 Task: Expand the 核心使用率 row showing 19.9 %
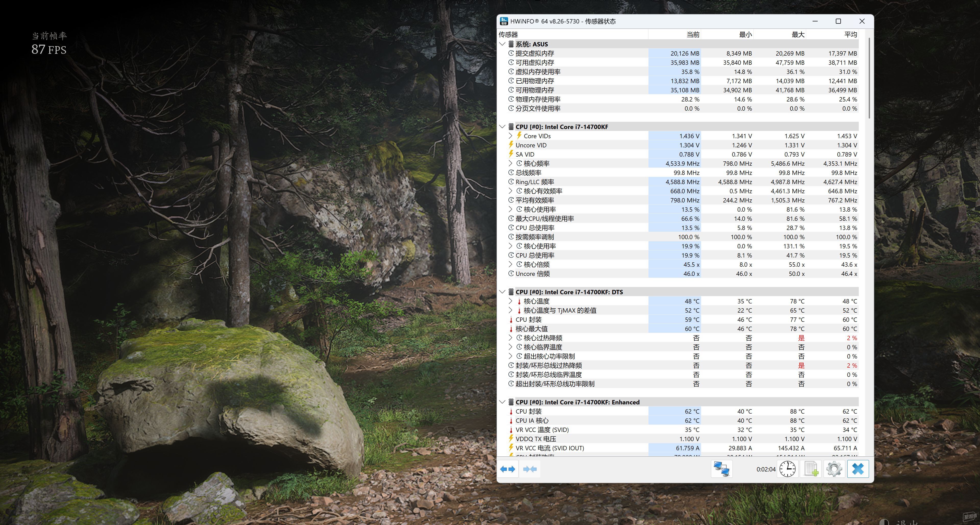[x=510, y=246]
